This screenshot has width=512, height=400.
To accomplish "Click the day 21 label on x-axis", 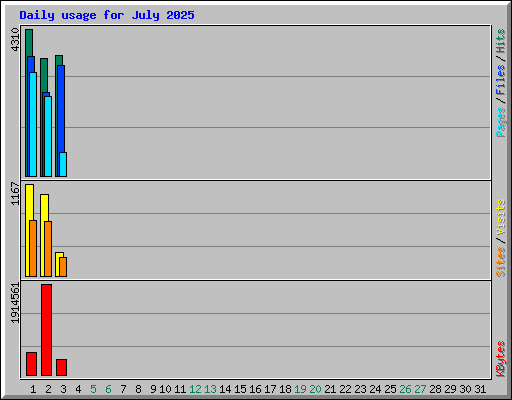I will pyautogui.click(x=330, y=389).
